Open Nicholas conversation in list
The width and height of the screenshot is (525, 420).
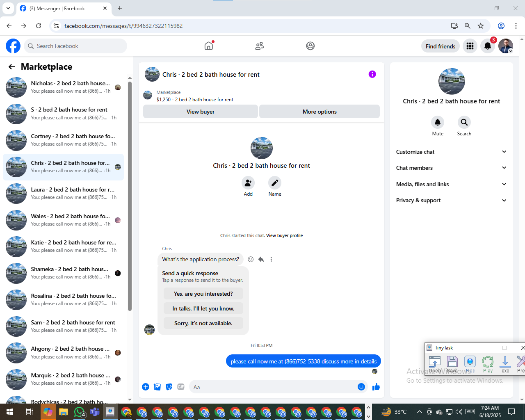pyautogui.click(x=63, y=87)
